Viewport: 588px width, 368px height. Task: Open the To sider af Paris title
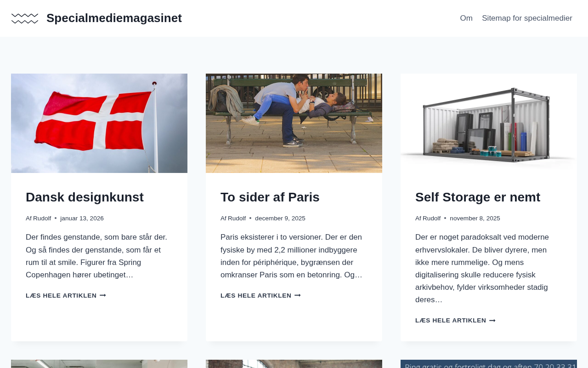pos(270,197)
